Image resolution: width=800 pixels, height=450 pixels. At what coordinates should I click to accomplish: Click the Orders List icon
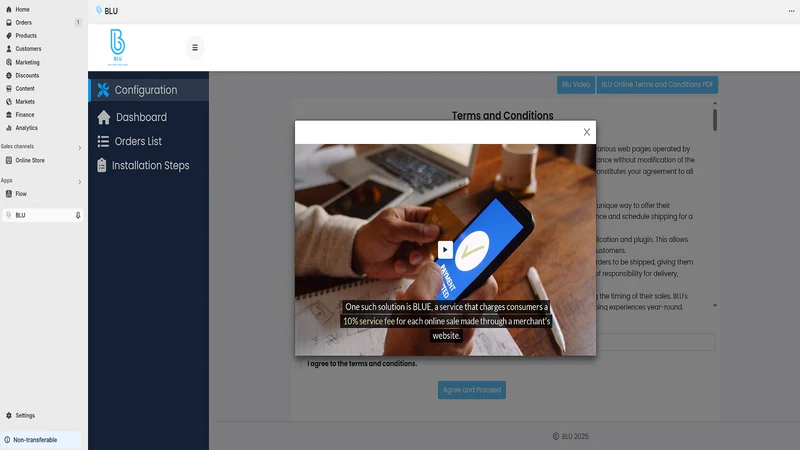[x=103, y=141]
